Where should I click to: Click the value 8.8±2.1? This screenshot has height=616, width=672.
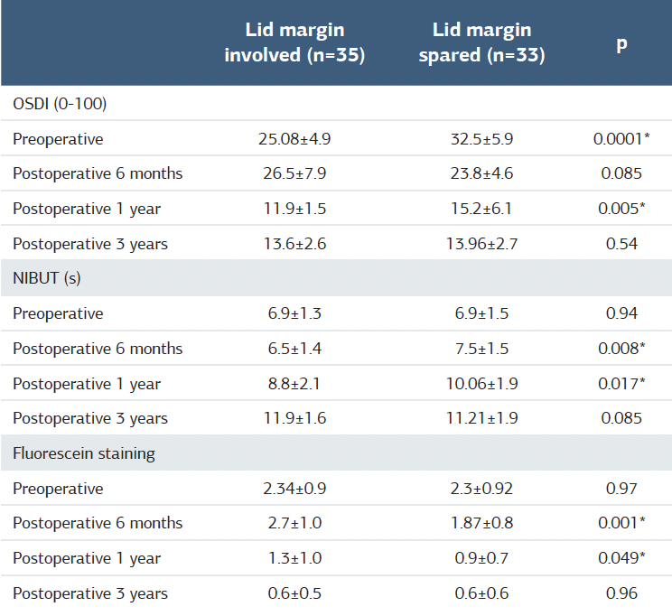pyautogui.click(x=294, y=384)
